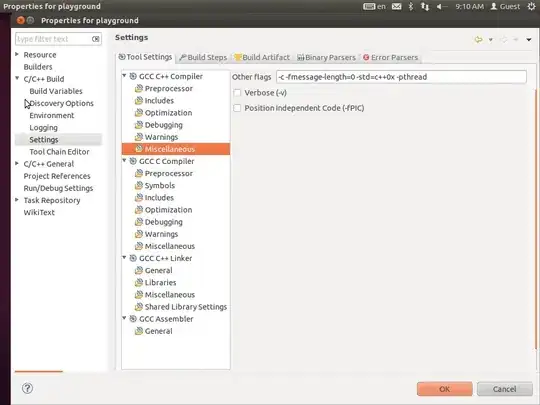The height and width of the screenshot is (405, 540).
Task: Click into the Other flags field
Action: pos(401,77)
